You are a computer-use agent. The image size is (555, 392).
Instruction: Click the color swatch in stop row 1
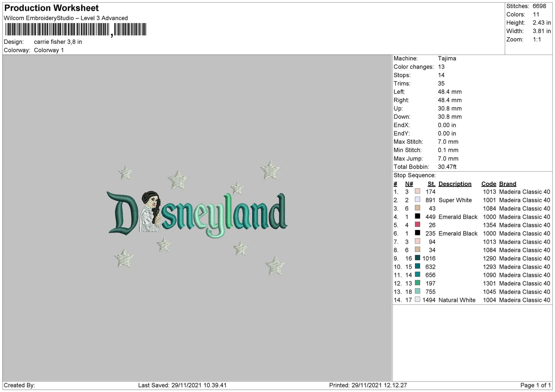(417, 191)
